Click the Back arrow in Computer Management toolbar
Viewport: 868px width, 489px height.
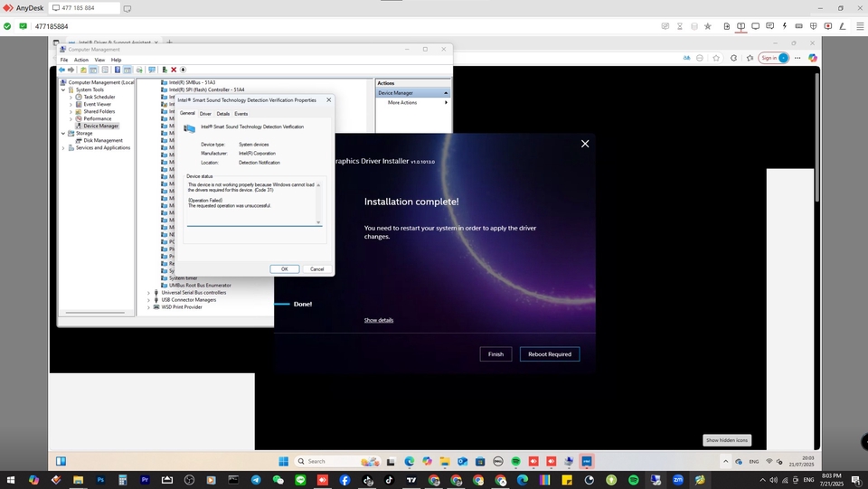61,70
